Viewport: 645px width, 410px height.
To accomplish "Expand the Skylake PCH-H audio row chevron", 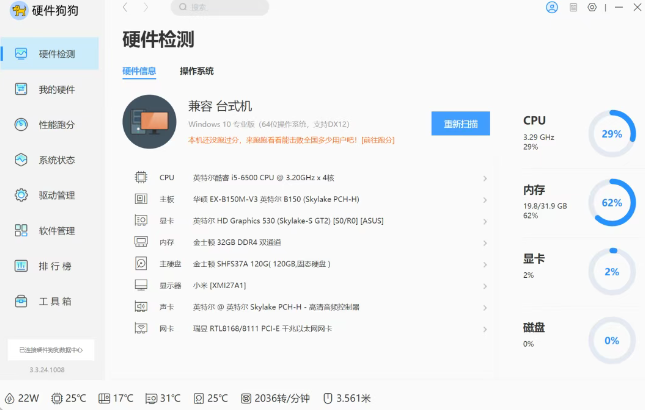I will 485,308.
